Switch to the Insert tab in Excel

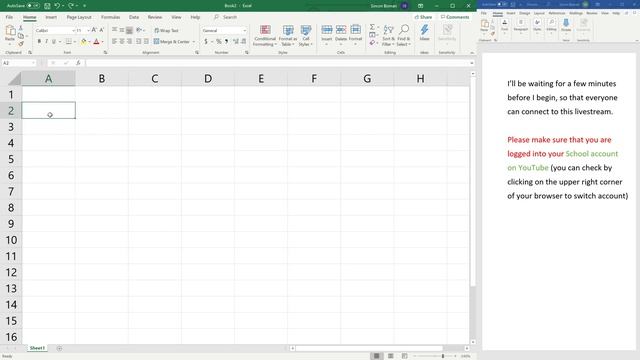click(x=51, y=17)
